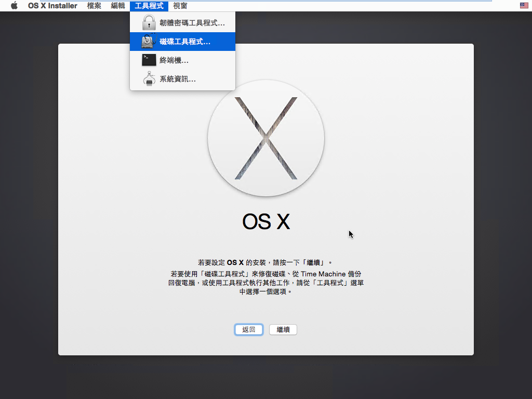Open the 編輯 menu

118,5
